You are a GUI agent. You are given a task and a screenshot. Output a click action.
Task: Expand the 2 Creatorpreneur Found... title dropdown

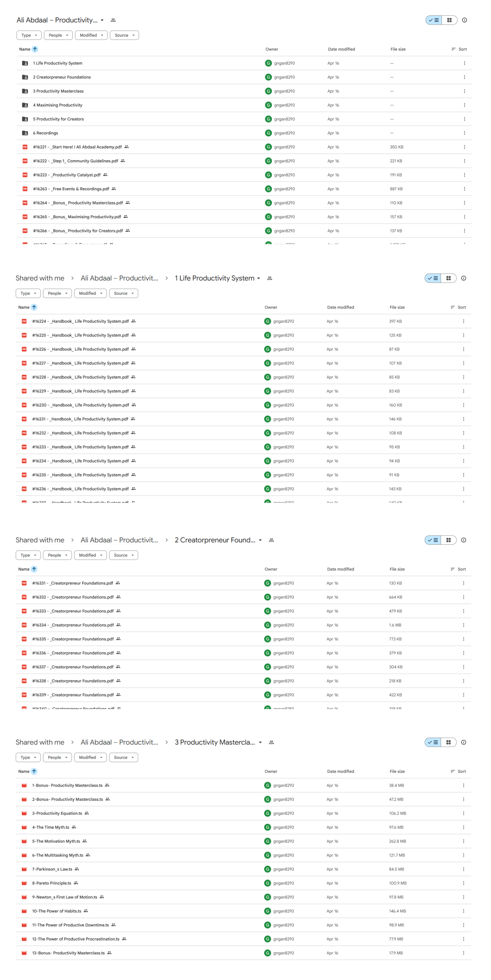coord(260,539)
